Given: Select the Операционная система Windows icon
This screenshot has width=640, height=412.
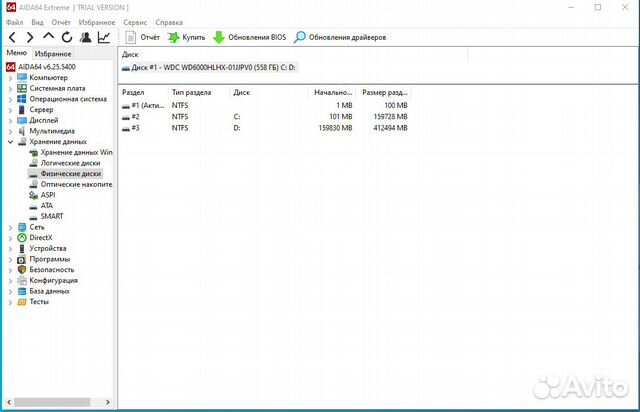Looking at the screenshot, I should click(22, 99).
